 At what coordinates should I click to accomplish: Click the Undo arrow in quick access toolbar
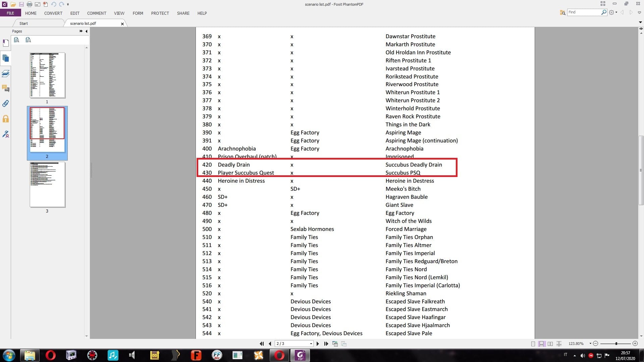[54, 4]
